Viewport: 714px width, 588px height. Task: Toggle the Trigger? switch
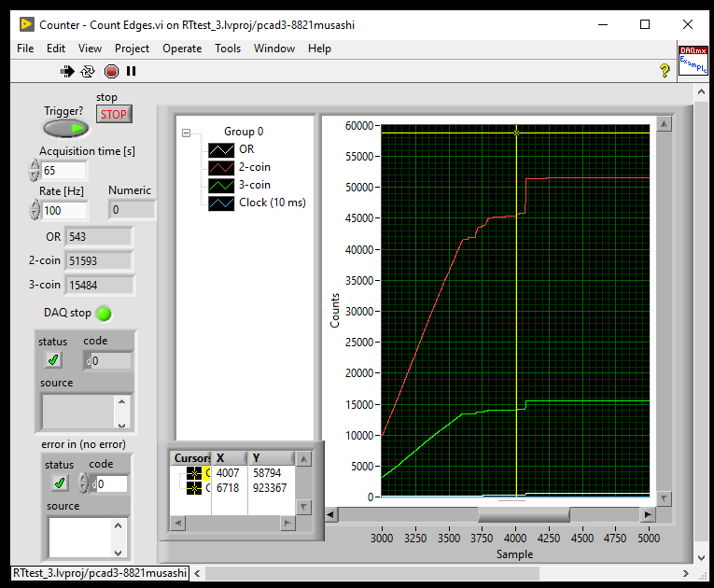[65, 128]
